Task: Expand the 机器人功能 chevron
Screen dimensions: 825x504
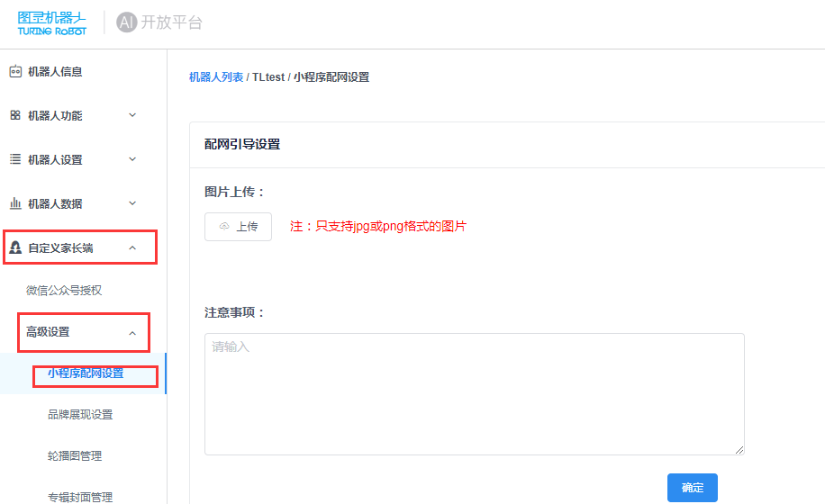Action: click(x=132, y=115)
